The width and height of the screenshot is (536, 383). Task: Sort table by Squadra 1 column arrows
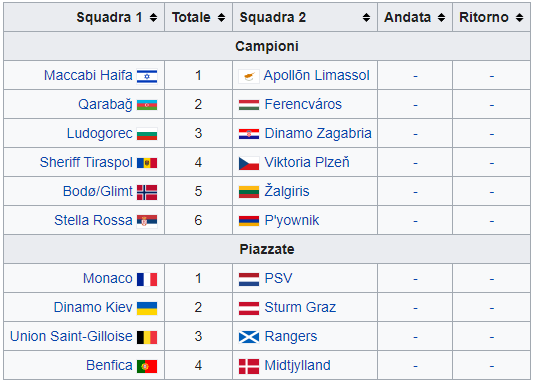coord(153,17)
